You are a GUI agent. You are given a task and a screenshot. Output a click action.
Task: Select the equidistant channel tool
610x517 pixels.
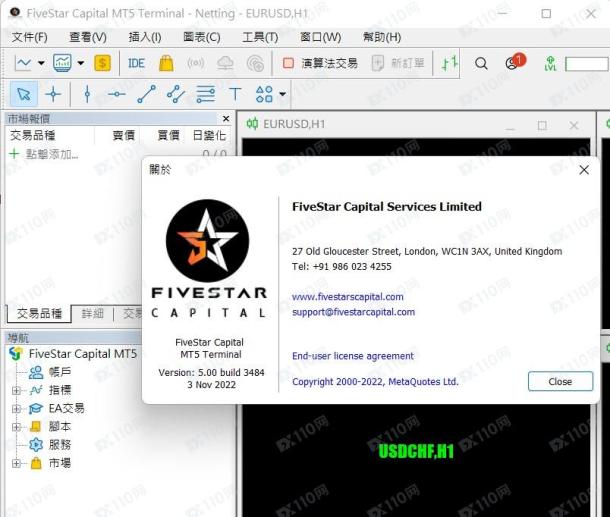point(176,94)
